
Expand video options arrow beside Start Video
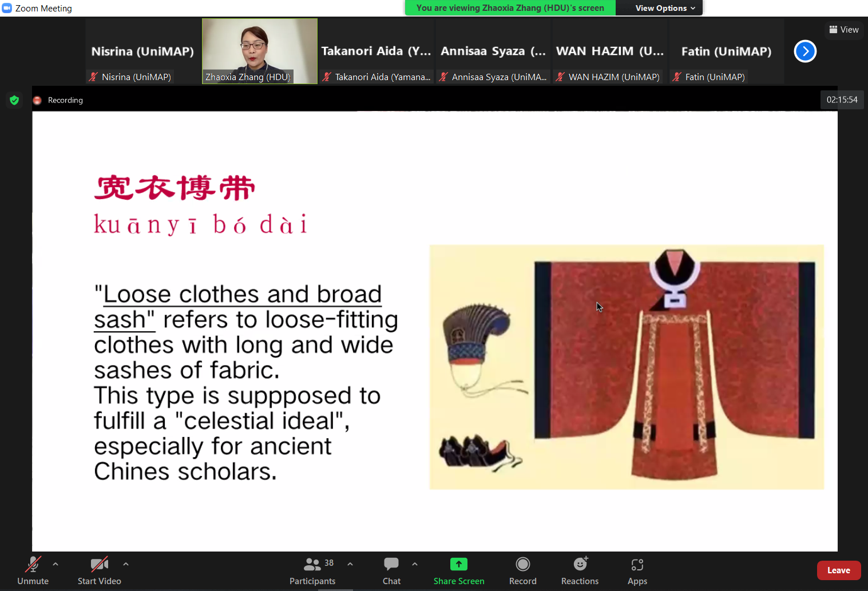pos(126,564)
